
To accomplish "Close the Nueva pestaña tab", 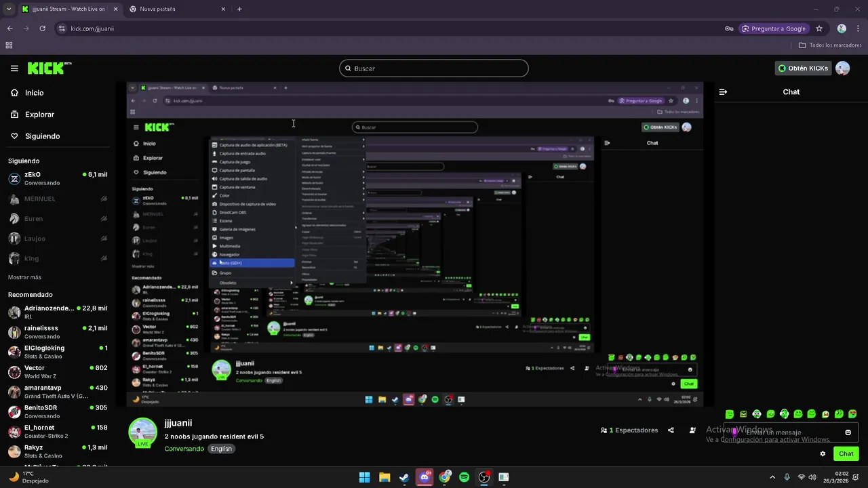I will click(222, 9).
